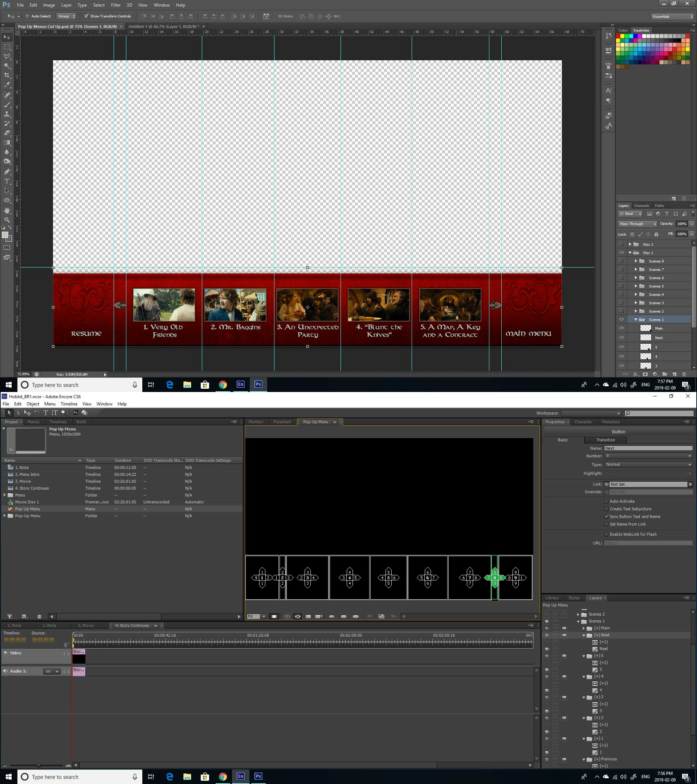Open the Pass Through blend mode dropdown

click(x=637, y=224)
